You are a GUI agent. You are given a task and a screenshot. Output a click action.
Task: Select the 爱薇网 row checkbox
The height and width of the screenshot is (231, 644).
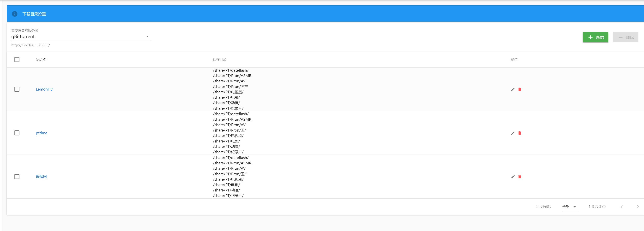(x=17, y=177)
